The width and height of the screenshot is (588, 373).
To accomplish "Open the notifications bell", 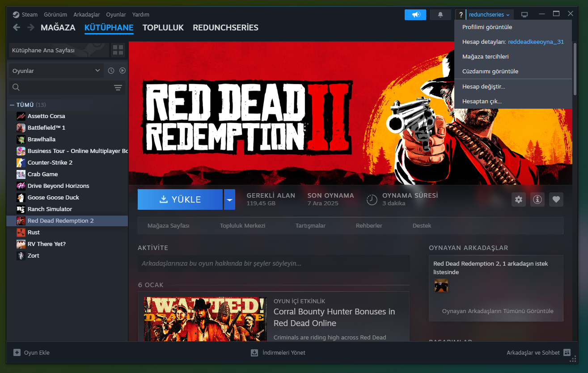I will [440, 15].
